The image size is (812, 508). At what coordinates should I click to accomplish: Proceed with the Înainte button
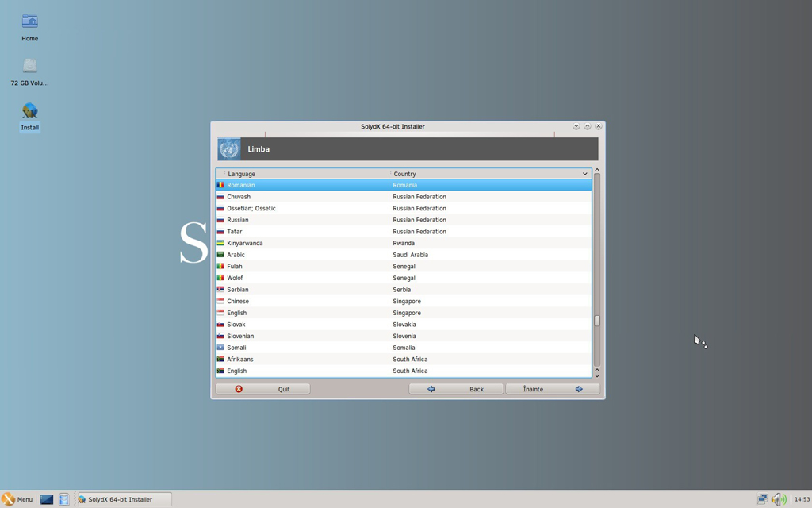tap(553, 389)
